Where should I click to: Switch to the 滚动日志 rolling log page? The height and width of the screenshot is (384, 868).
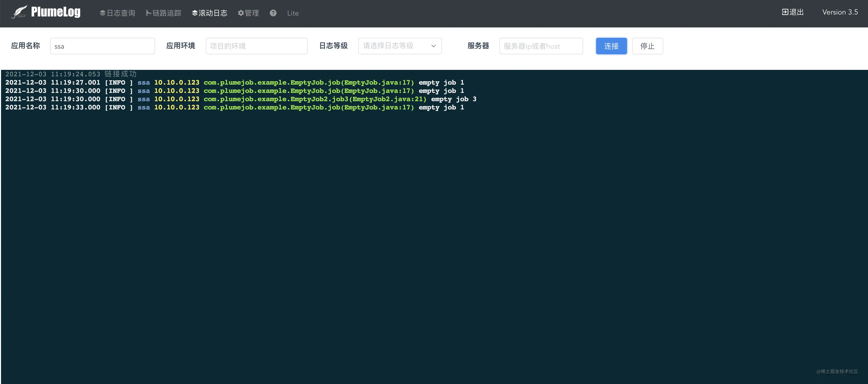(x=210, y=13)
